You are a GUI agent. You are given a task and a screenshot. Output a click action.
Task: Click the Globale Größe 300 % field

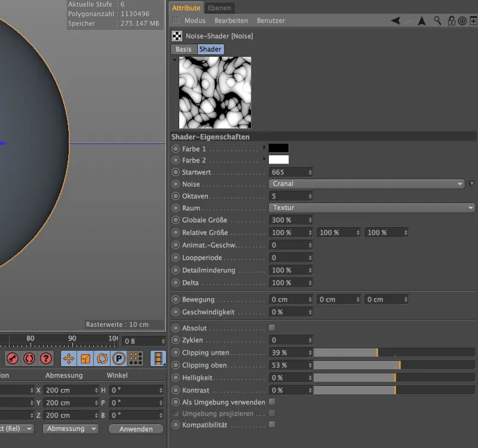290,220
